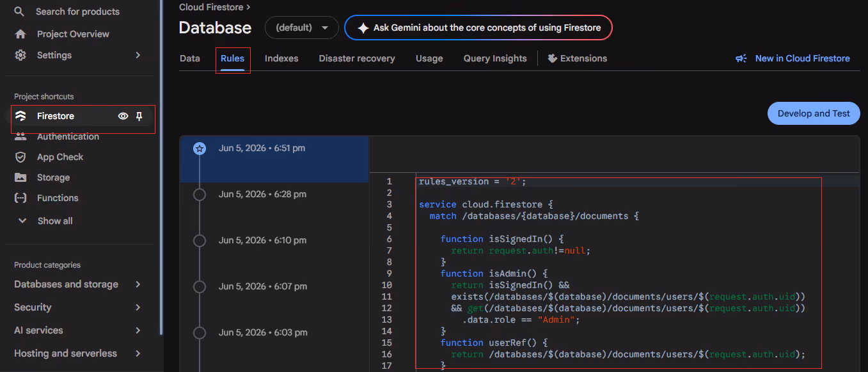The image size is (868, 372).
Task: Click the Authentication people icon
Action: (20, 136)
